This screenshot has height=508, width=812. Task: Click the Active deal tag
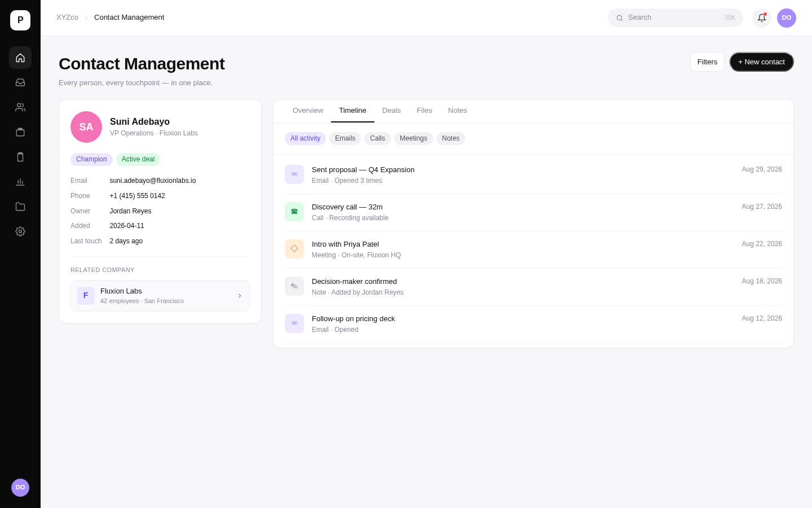tap(138, 159)
